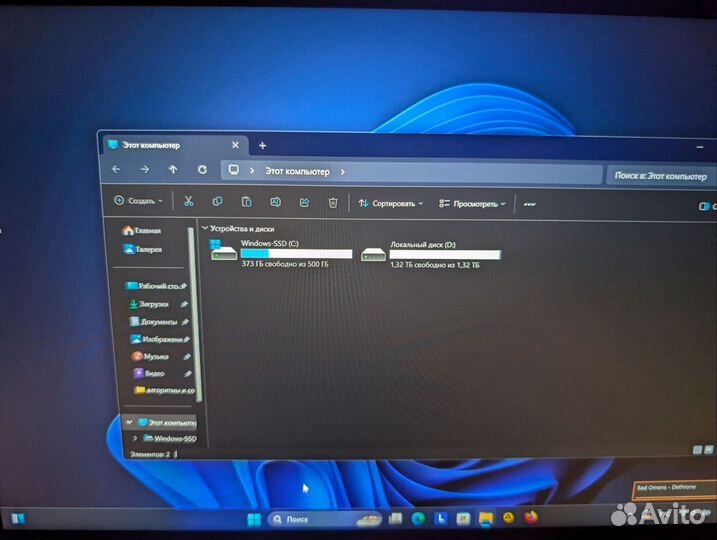Add a new Explorer tab
The width and height of the screenshot is (717, 540).
click(x=262, y=145)
